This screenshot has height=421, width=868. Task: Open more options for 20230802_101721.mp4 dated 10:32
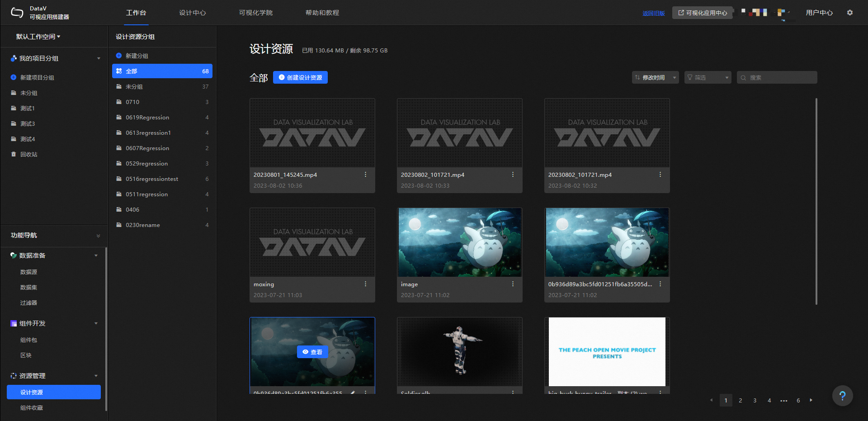coord(660,175)
